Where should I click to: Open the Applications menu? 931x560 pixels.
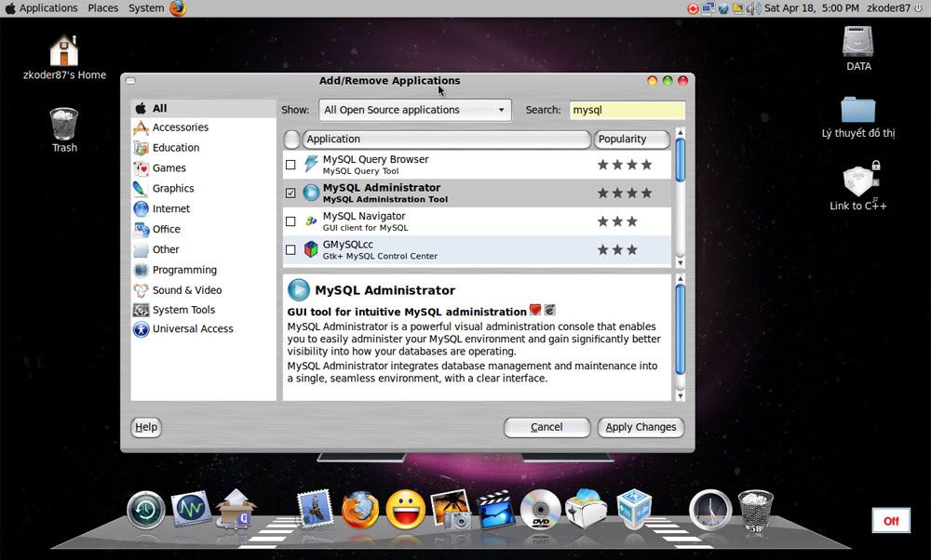point(42,8)
